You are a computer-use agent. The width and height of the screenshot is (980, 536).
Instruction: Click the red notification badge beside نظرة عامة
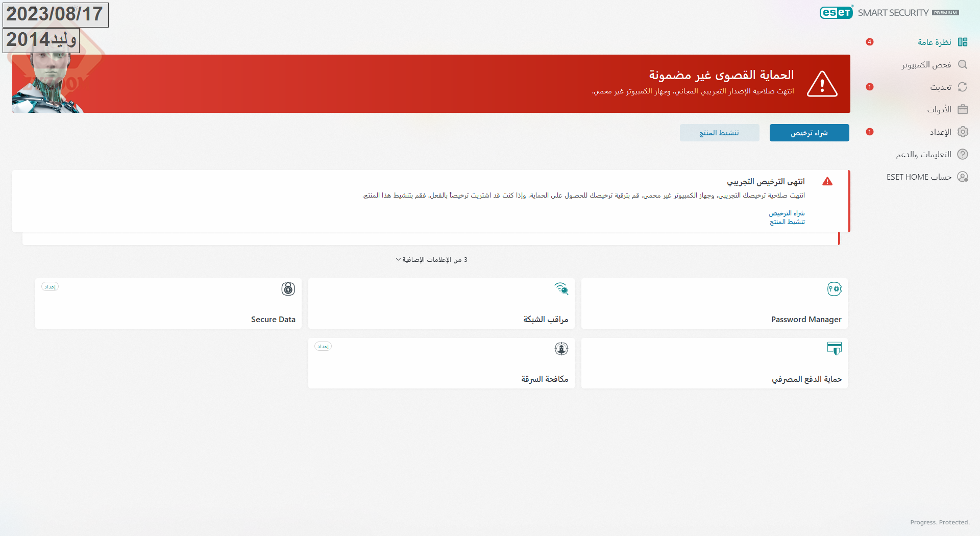point(870,42)
